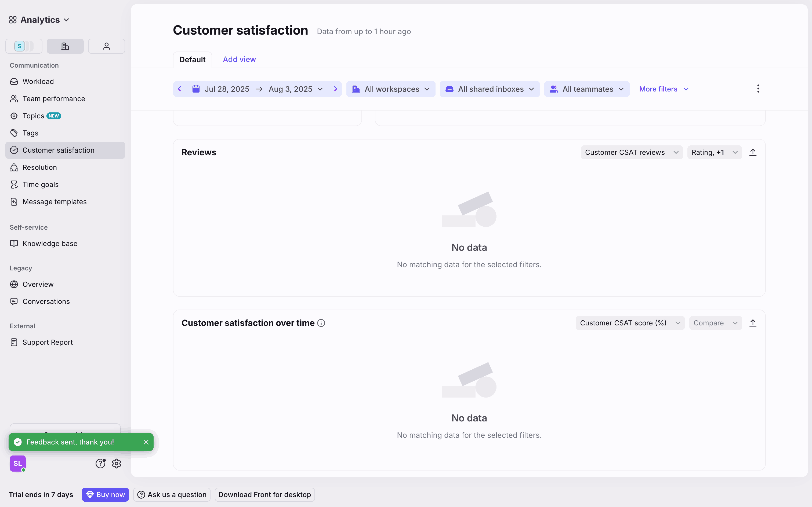Click the info icon beside satisfaction over time
Viewport: 812px width, 507px height.
321,323
